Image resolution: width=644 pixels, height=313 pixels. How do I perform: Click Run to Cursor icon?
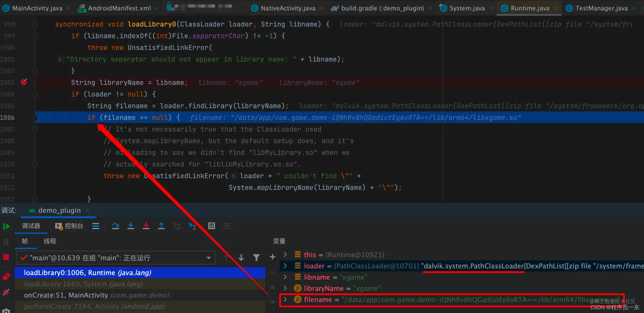click(192, 226)
